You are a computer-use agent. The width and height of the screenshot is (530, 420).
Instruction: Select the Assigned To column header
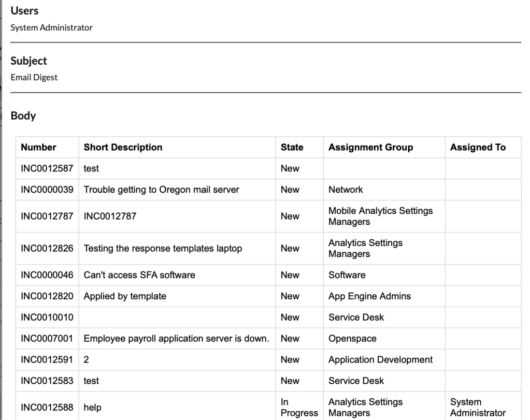(478, 148)
